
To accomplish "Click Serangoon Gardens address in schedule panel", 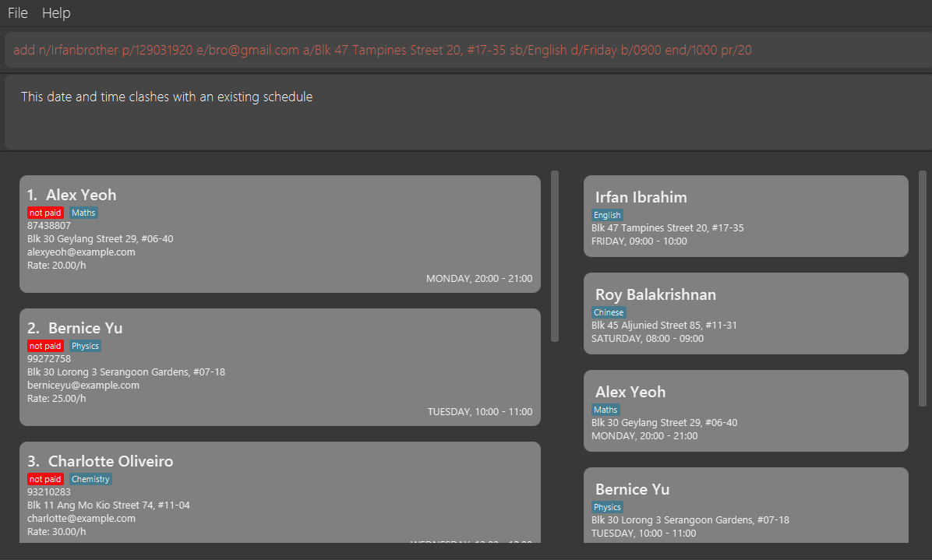I will 690,520.
